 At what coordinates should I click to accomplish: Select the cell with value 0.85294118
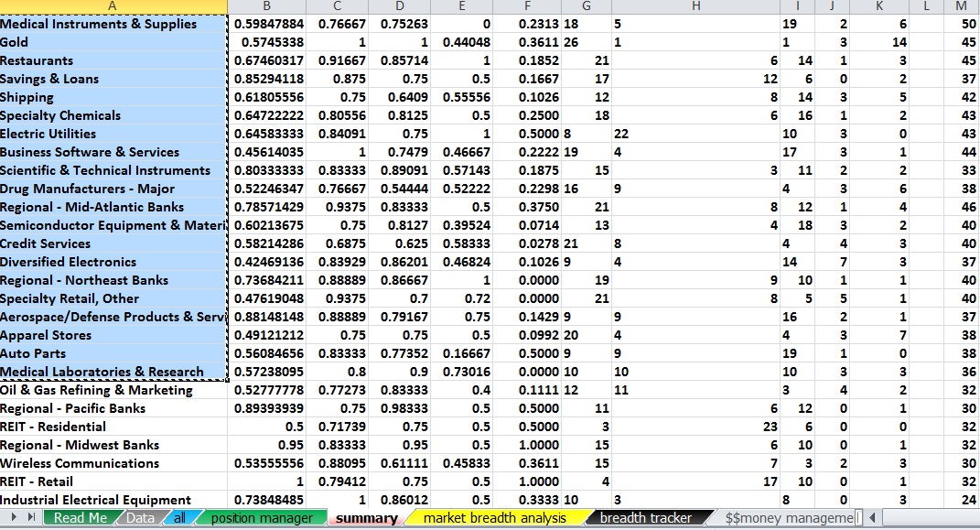[267, 79]
